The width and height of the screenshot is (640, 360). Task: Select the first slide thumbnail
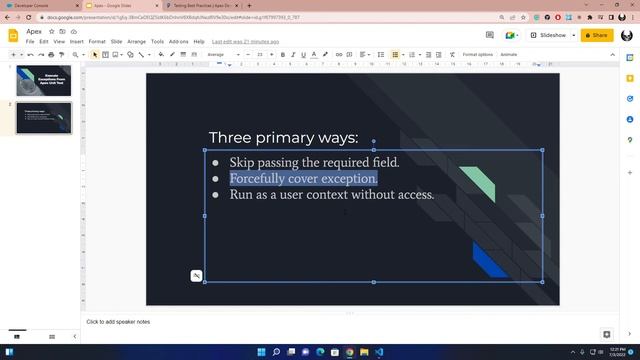[x=44, y=80]
